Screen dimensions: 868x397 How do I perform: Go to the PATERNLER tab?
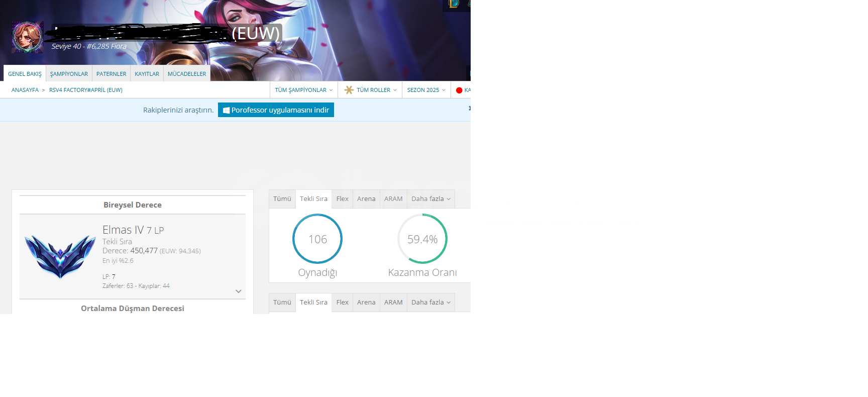[112, 73]
